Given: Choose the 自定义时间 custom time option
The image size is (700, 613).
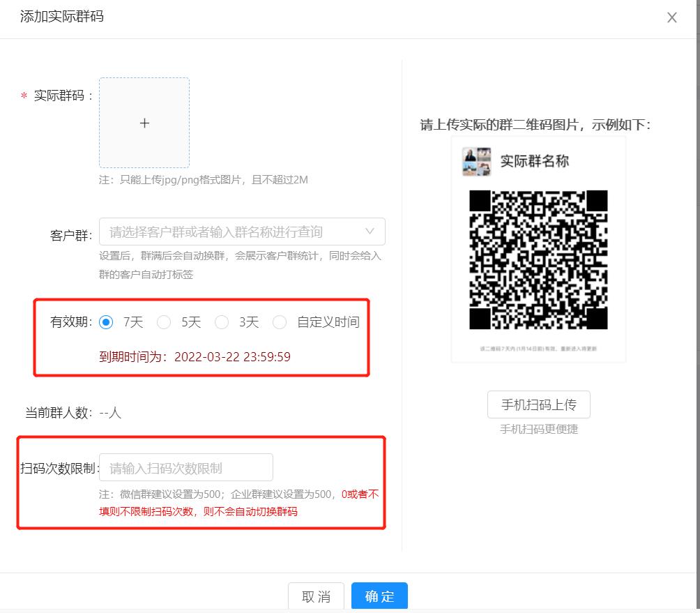Looking at the screenshot, I should tap(279, 322).
